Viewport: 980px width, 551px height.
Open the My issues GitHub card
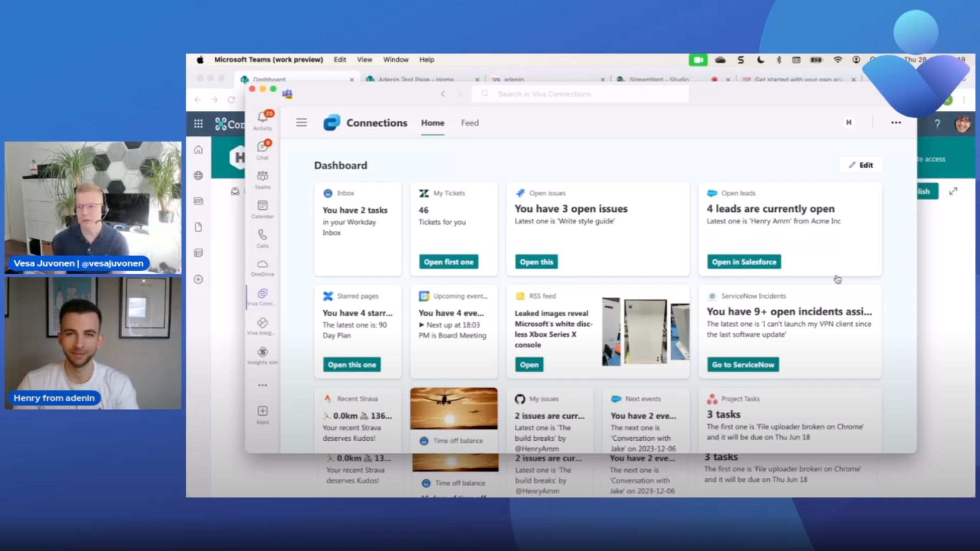click(550, 420)
